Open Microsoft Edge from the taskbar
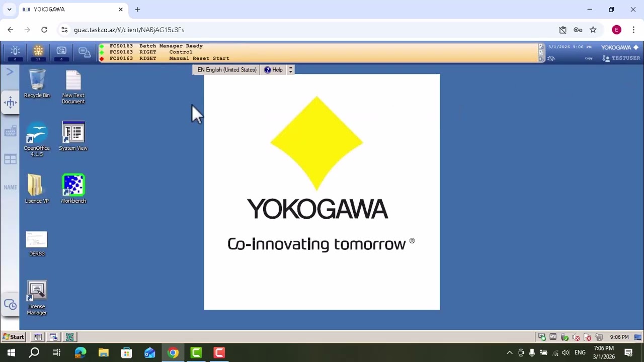 [80, 352]
